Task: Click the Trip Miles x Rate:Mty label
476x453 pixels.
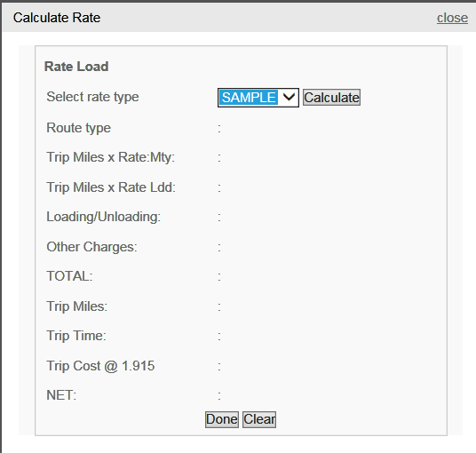Action: 111,157
